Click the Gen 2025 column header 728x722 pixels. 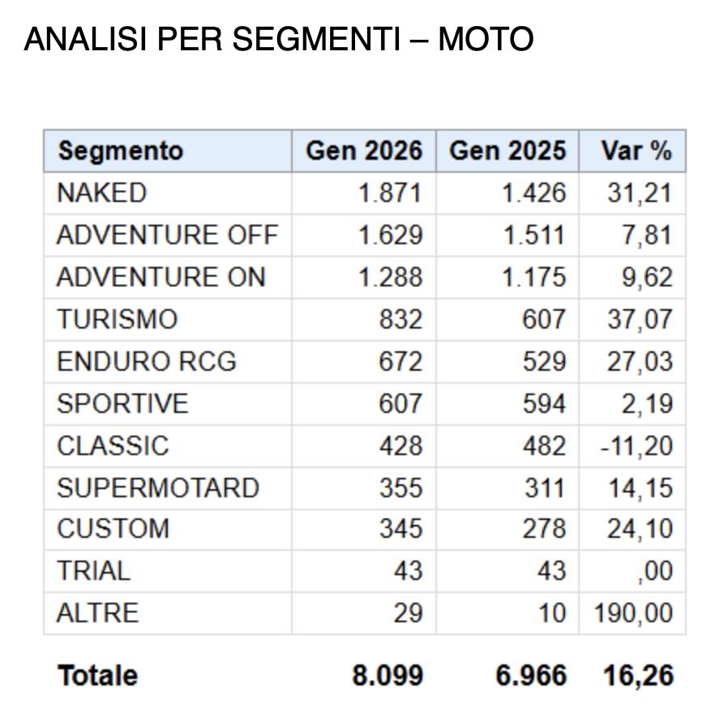pos(507,151)
